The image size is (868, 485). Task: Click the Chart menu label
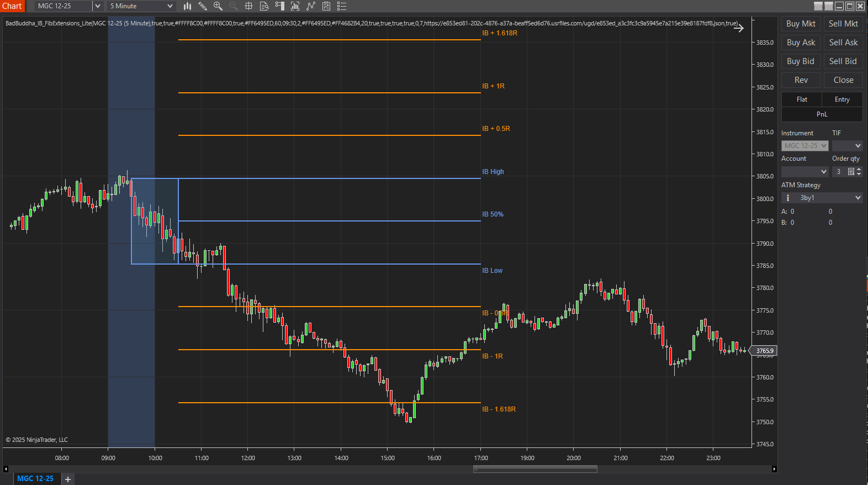[x=12, y=6]
